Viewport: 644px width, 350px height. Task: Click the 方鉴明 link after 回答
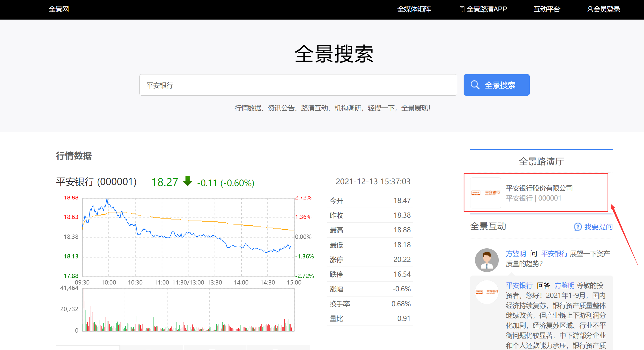coord(565,285)
